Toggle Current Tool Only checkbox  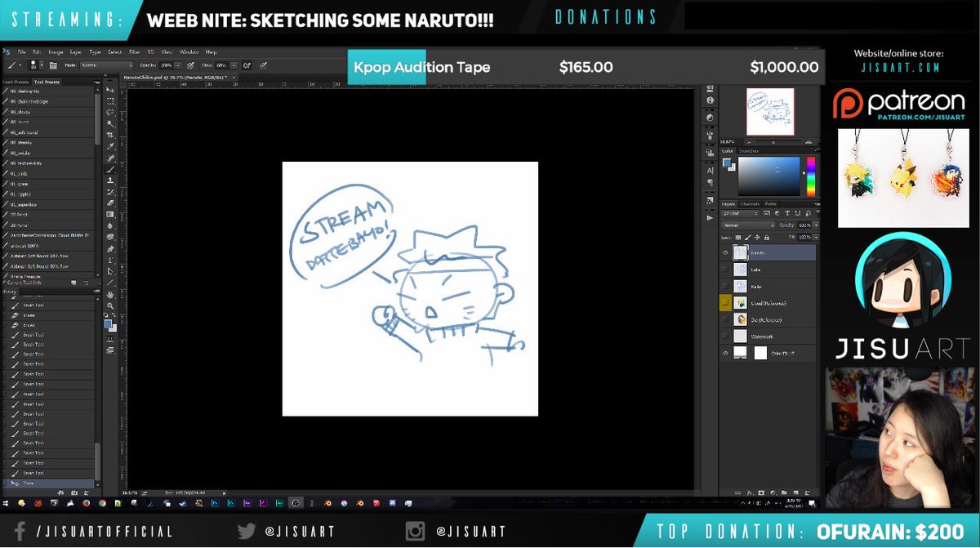pyautogui.click(x=4, y=283)
